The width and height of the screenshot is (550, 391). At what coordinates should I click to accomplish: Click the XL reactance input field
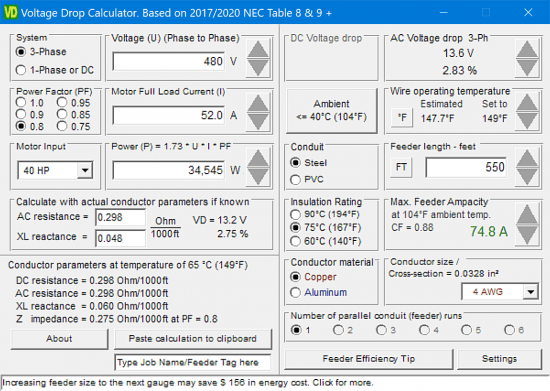tap(120, 238)
